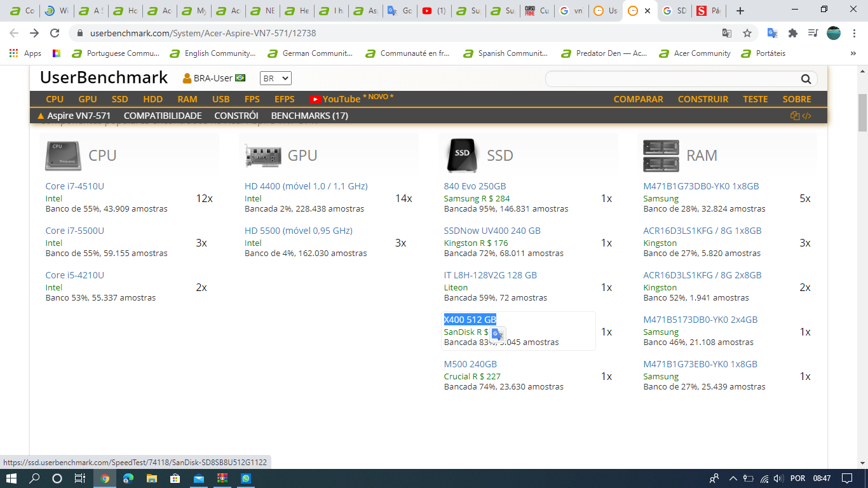This screenshot has height=488, width=868.
Task: Open the BRA-User account link
Action: [x=214, y=78]
